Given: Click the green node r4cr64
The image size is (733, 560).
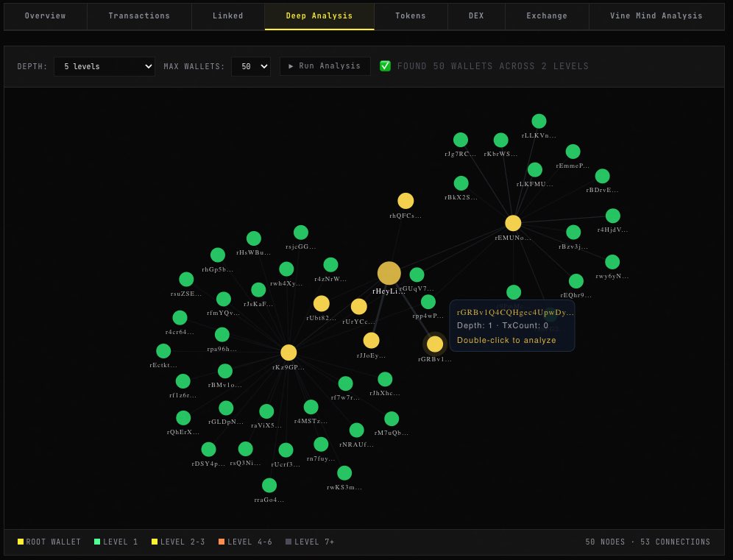Looking at the screenshot, I should pyautogui.click(x=180, y=318).
